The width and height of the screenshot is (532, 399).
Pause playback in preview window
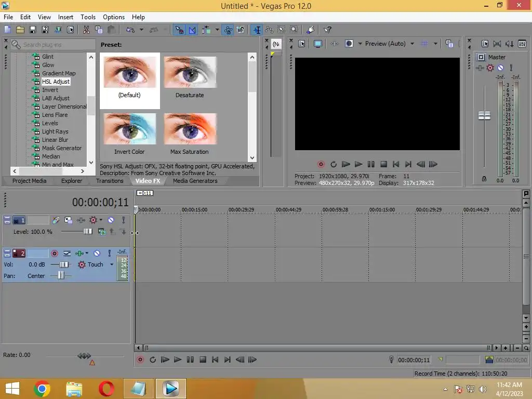click(x=371, y=164)
